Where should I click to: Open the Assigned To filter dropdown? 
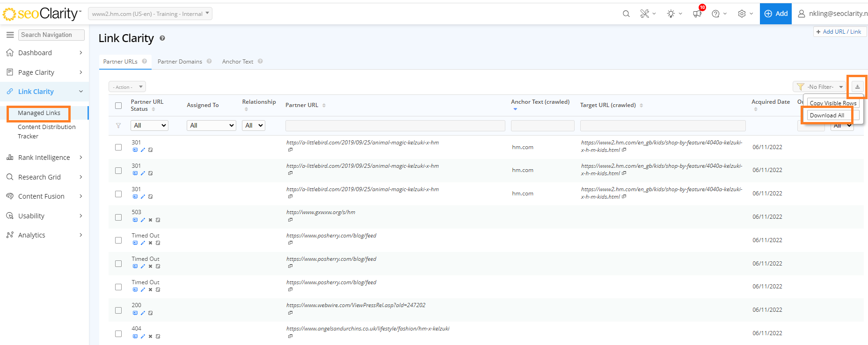(211, 125)
